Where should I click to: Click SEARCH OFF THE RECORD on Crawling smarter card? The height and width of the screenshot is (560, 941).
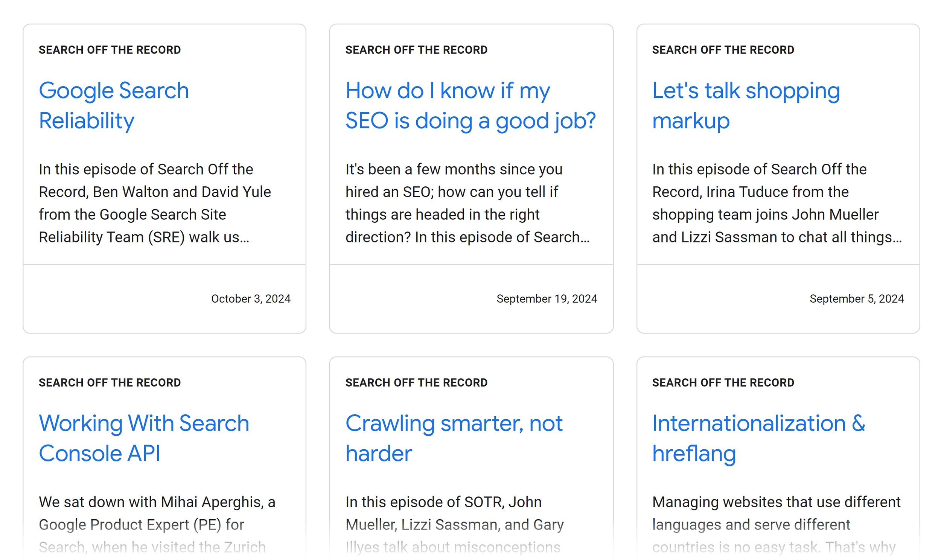point(416,382)
